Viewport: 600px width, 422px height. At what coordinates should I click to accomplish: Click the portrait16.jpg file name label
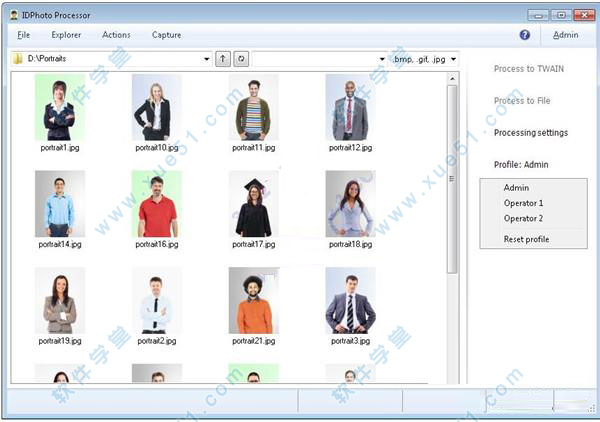(157, 244)
